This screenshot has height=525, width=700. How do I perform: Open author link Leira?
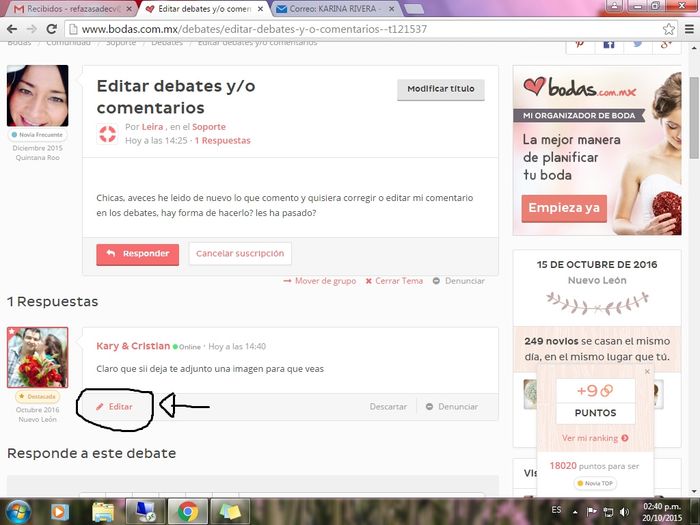click(x=152, y=127)
